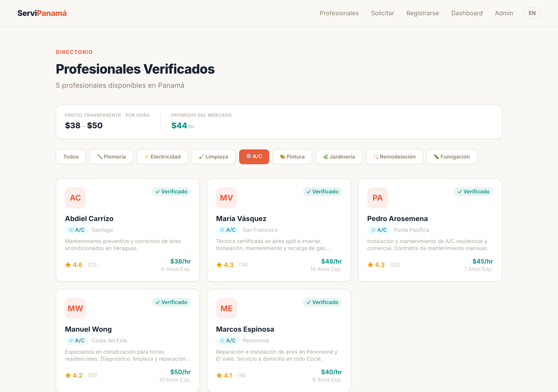Image resolution: width=558 pixels, height=392 pixels.
Task: Click the (21) review count
Action: point(92,264)
